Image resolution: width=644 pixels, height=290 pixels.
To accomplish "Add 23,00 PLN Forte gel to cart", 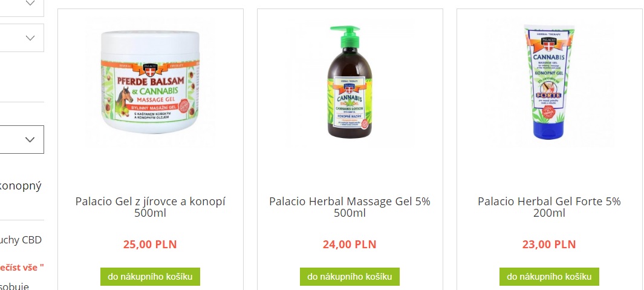I will tap(549, 277).
